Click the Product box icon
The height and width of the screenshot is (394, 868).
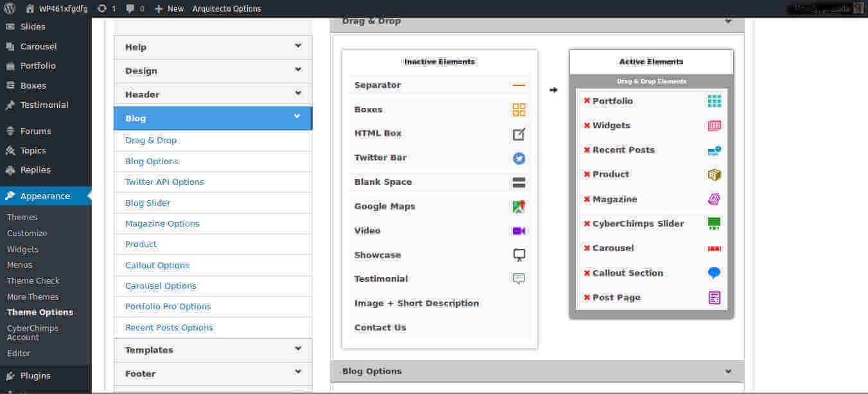click(714, 175)
